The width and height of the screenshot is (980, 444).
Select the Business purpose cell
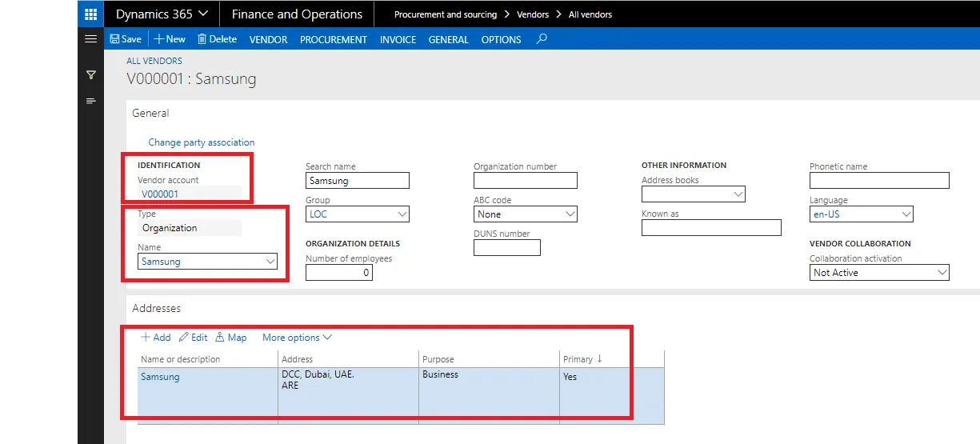489,395
